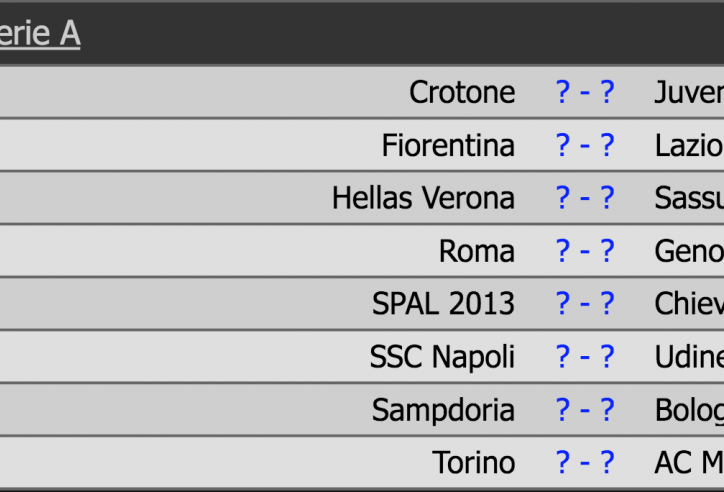Click the Juventus away team name

[x=689, y=92]
